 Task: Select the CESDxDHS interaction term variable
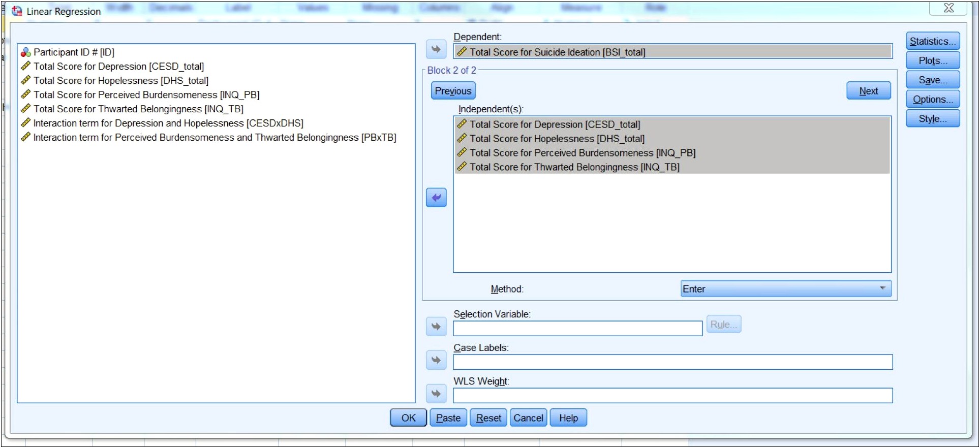click(x=168, y=123)
